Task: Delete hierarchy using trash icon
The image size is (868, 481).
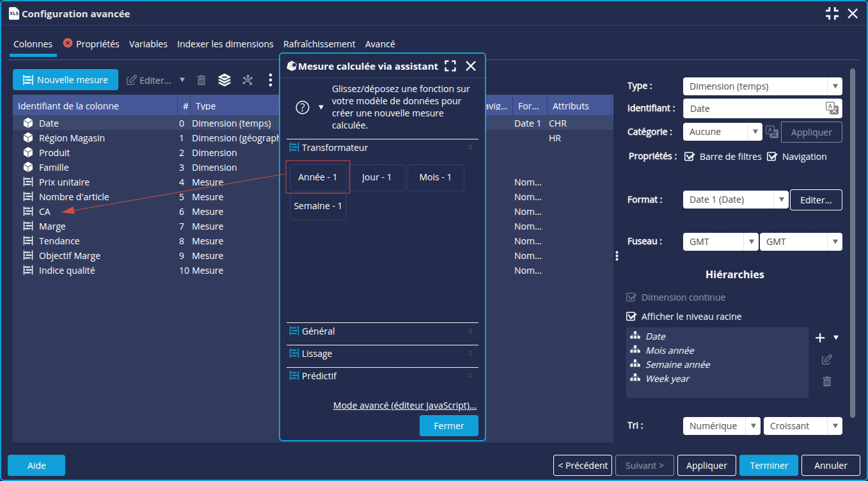Action: [827, 381]
